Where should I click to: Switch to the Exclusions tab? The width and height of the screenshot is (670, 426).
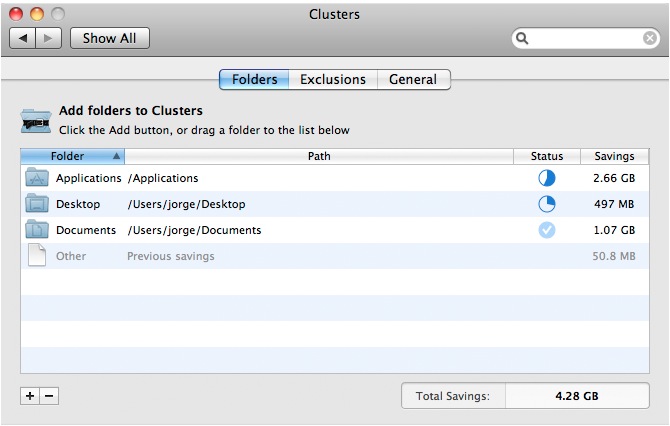[333, 80]
